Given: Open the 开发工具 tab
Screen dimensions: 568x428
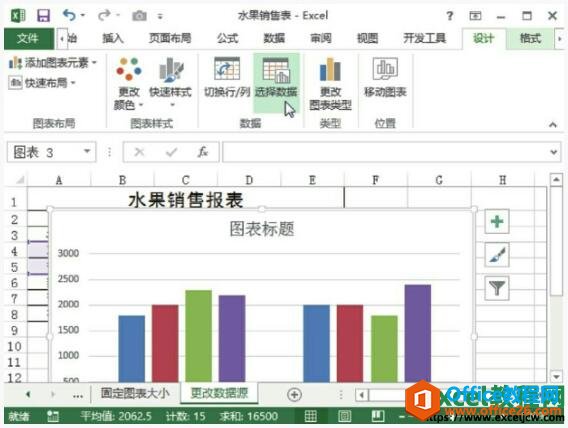Looking at the screenshot, I should click(x=425, y=38).
